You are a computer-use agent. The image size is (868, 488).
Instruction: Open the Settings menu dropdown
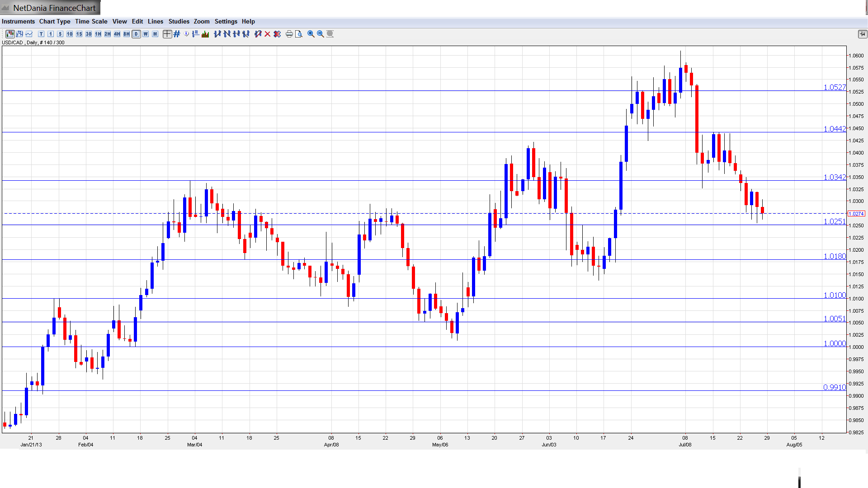tap(226, 21)
